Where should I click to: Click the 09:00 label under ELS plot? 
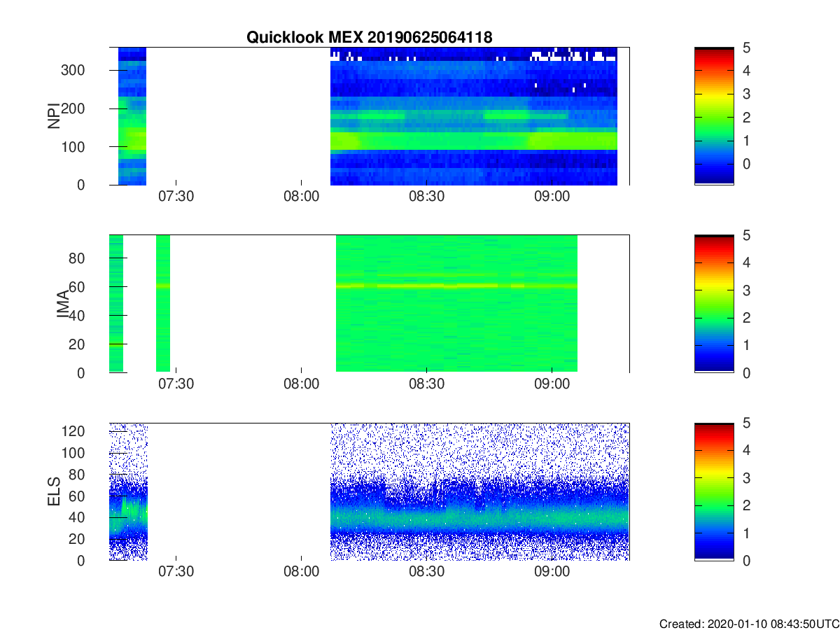pyautogui.click(x=552, y=572)
